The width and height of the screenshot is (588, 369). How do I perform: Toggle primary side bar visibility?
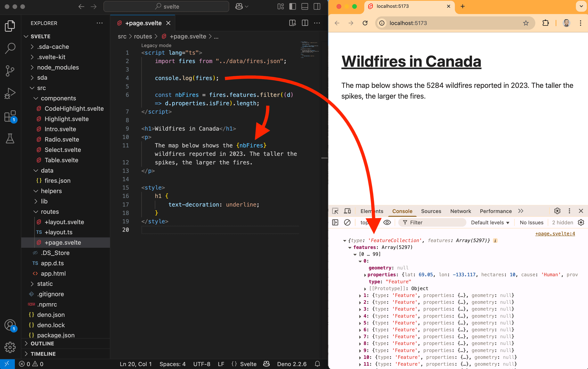293,7
